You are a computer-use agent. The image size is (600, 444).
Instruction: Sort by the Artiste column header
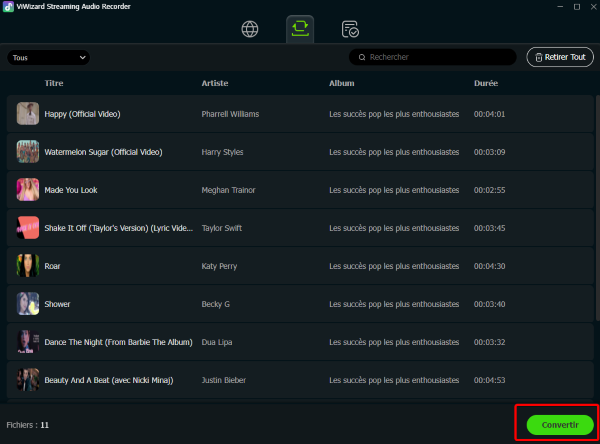click(216, 83)
